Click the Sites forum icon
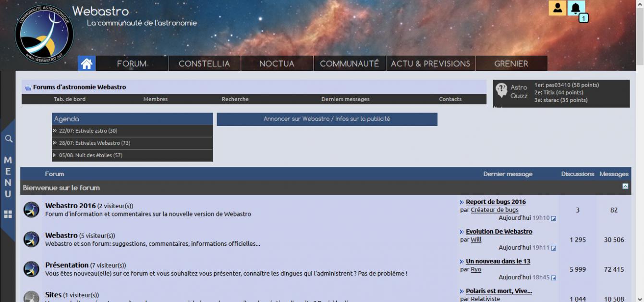The width and height of the screenshot is (644, 302). 31,296
